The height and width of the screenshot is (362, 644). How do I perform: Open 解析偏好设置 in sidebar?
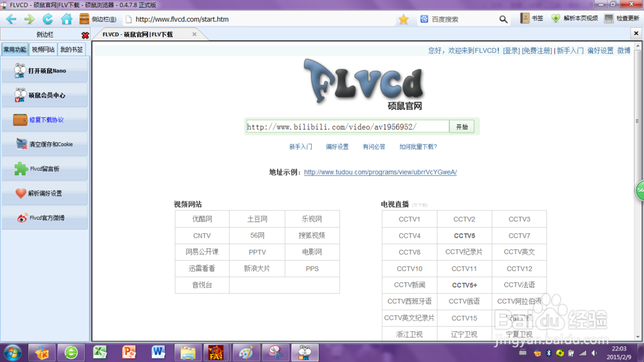(x=45, y=193)
